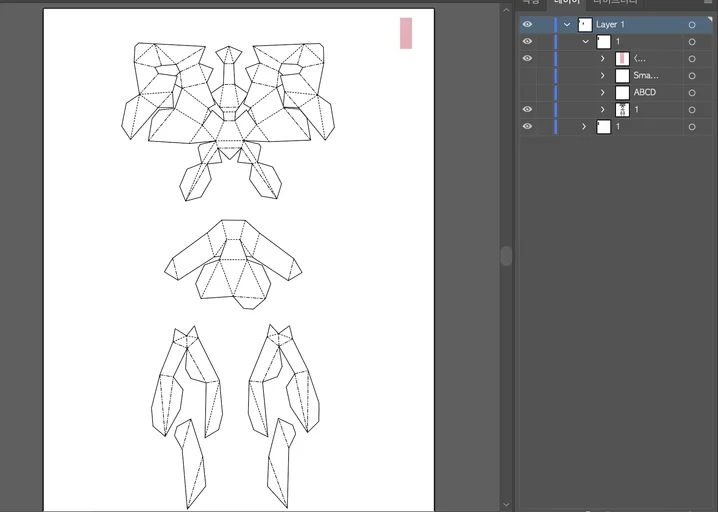Click the target circle for Sma... sublayer

691,76
